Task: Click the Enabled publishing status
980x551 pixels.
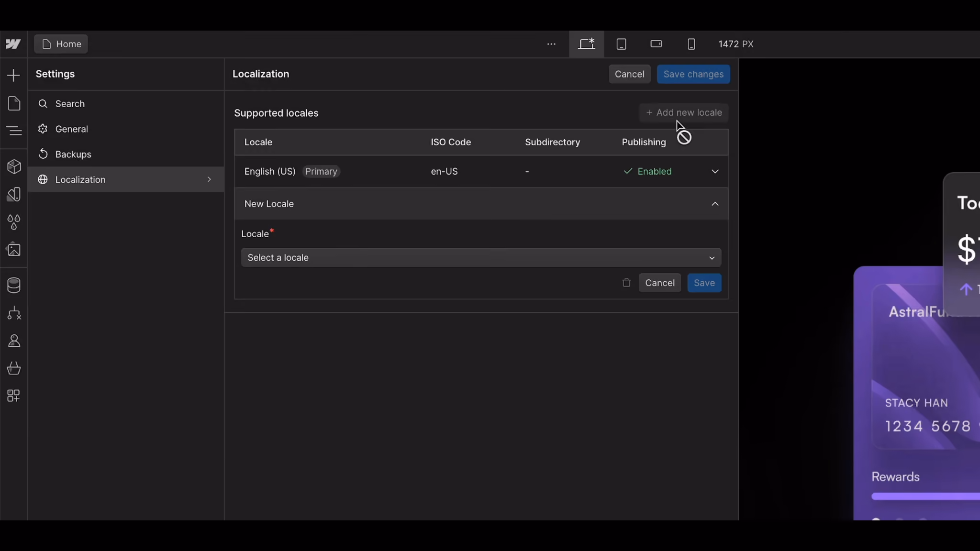Action: point(647,171)
